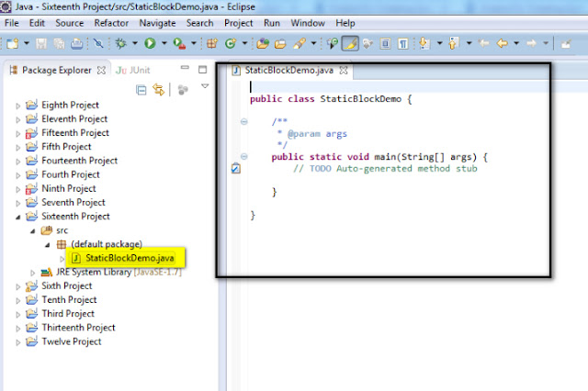Open the New wizard dropdown arrow
Image resolution: width=588 pixels, height=391 pixels.
click(x=27, y=43)
